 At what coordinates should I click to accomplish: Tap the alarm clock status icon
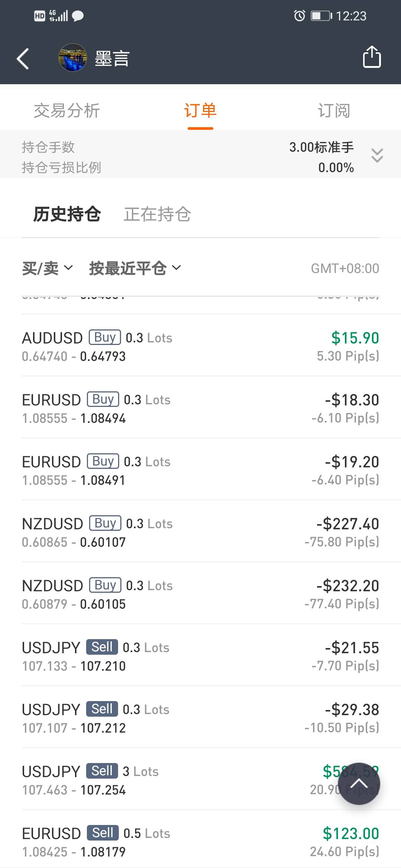(x=299, y=16)
